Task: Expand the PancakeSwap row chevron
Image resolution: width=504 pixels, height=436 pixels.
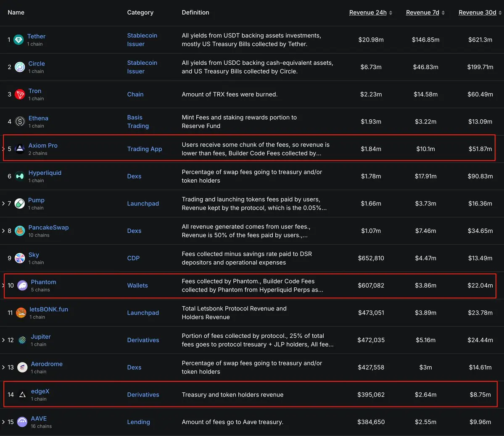Action: pos(3,231)
